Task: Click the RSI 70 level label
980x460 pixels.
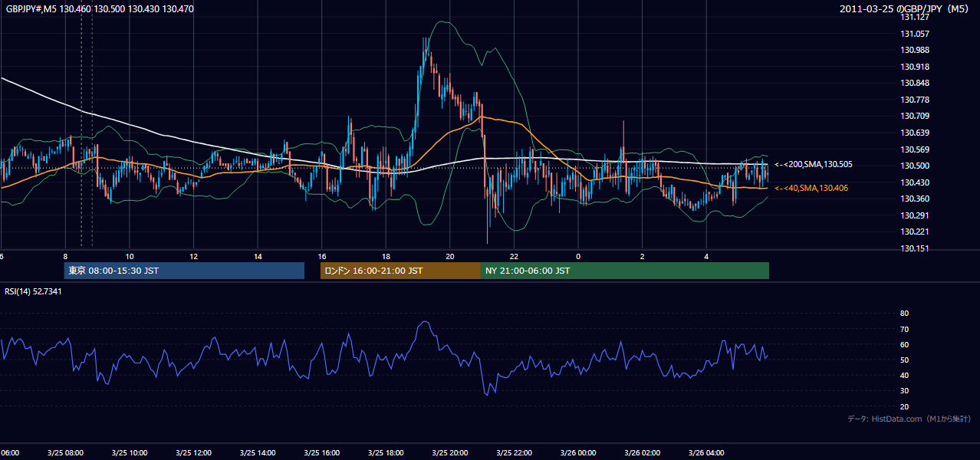Action: (x=904, y=329)
